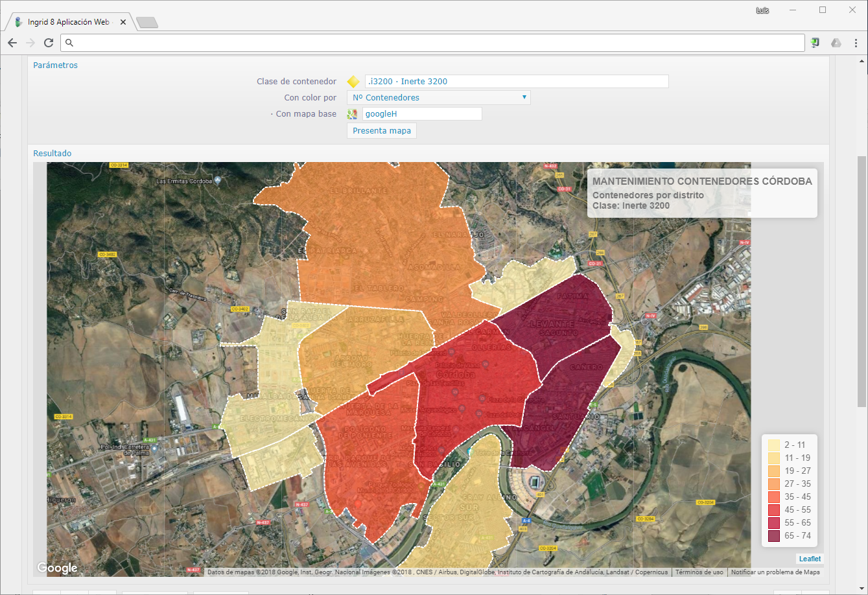This screenshot has height=595, width=868.
Task: Click the Google Maps base map icon
Action: point(353,114)
